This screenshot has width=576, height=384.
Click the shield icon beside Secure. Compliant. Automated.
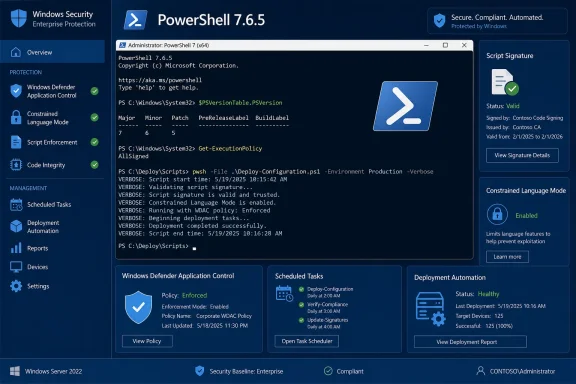439,21
